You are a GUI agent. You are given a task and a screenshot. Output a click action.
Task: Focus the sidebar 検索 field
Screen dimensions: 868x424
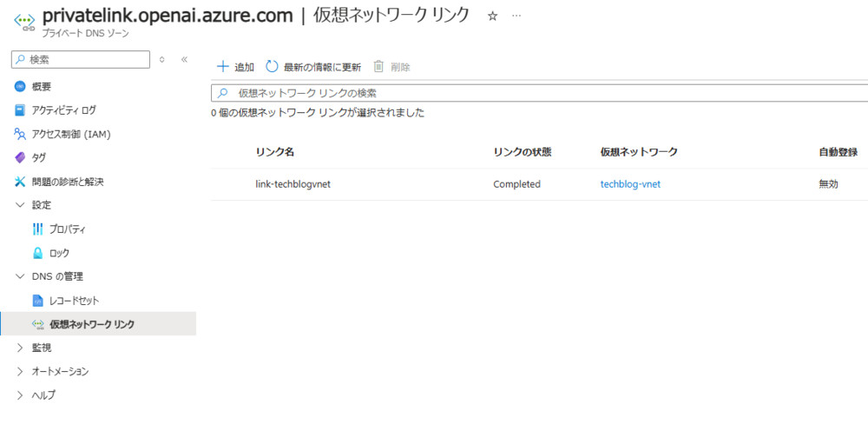click(x=80, y=59)
